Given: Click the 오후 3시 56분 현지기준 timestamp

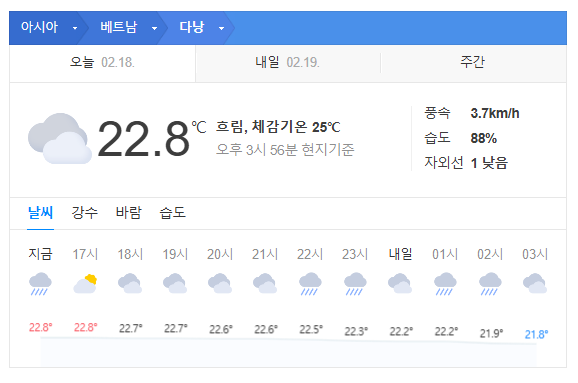Looking at the screenshot, I should [285, 150].
